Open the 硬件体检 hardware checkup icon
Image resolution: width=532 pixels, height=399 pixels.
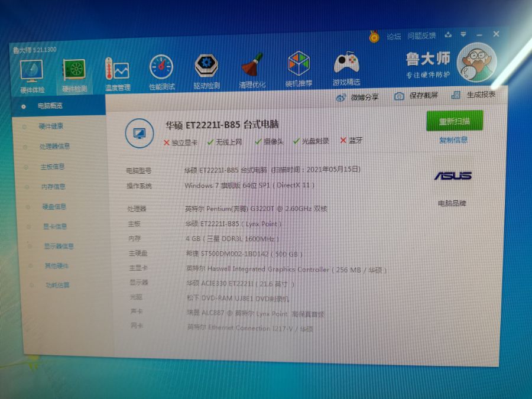click(31, 72)
